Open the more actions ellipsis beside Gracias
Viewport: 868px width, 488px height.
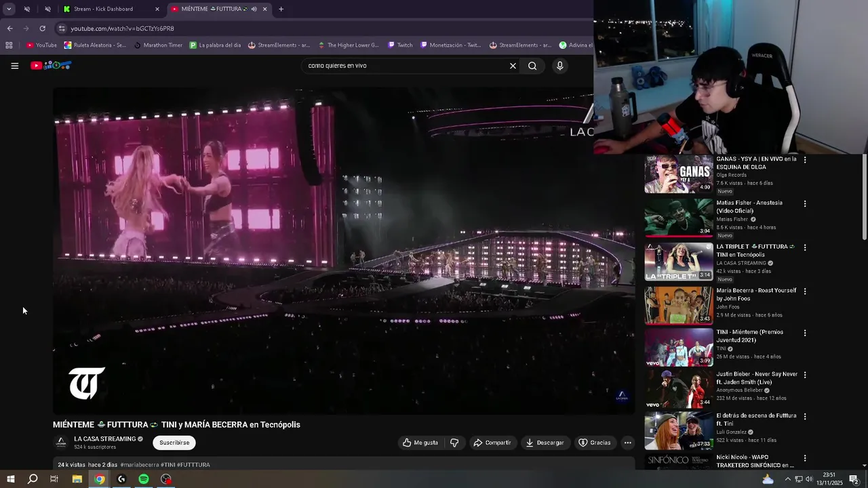tap(627, 443)
